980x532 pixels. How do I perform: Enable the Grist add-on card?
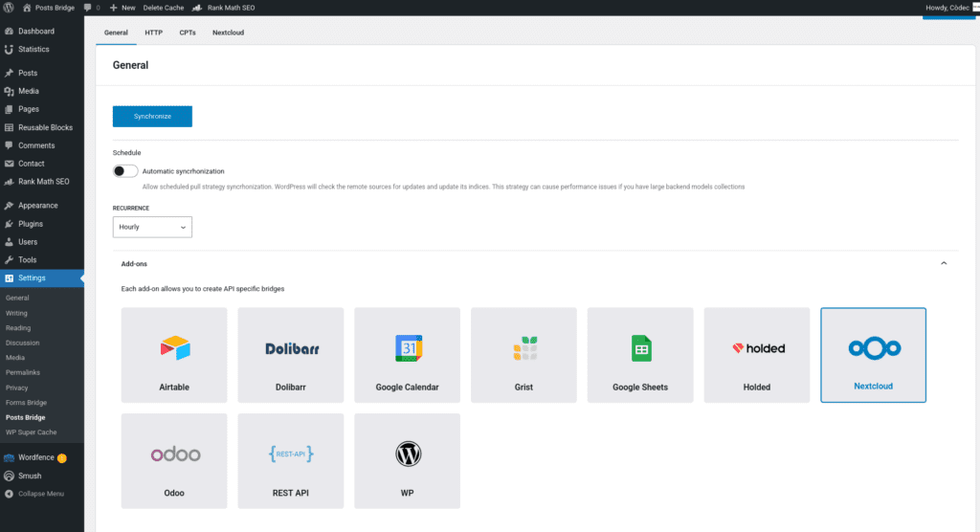pyautogui.click(x=523, y=355)
